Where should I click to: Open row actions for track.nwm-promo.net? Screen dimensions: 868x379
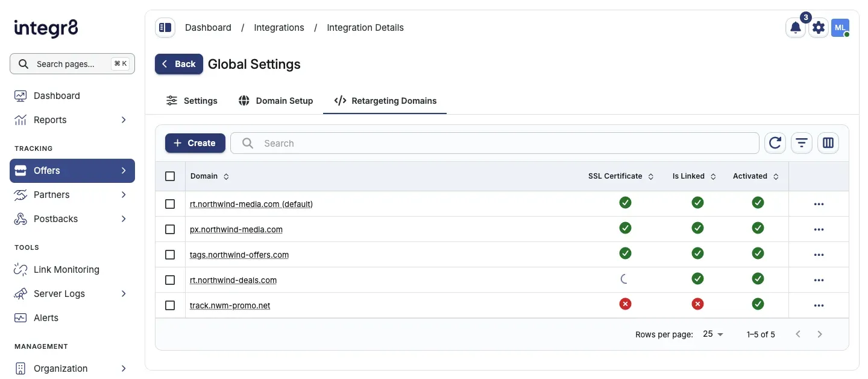point(819,305)
